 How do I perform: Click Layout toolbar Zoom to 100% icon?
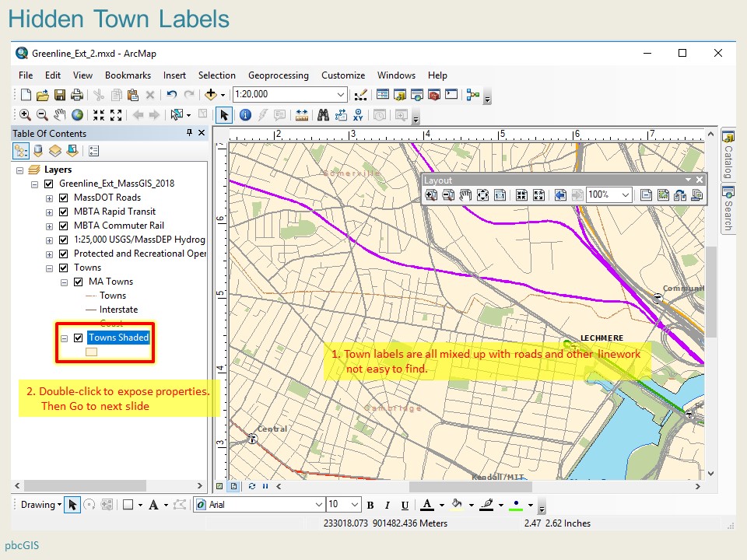tap(500, 194)
